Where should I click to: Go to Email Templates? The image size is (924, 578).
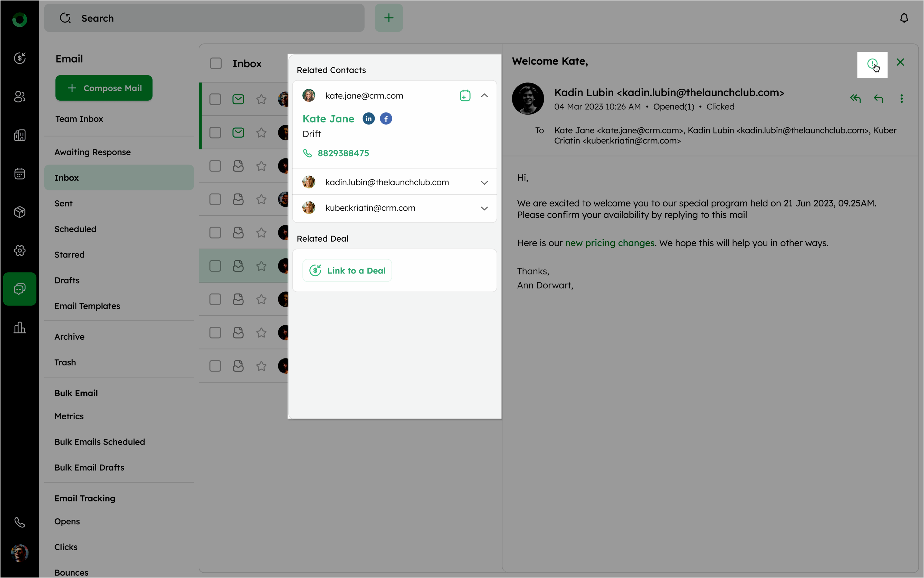click(x=87, y=306)
